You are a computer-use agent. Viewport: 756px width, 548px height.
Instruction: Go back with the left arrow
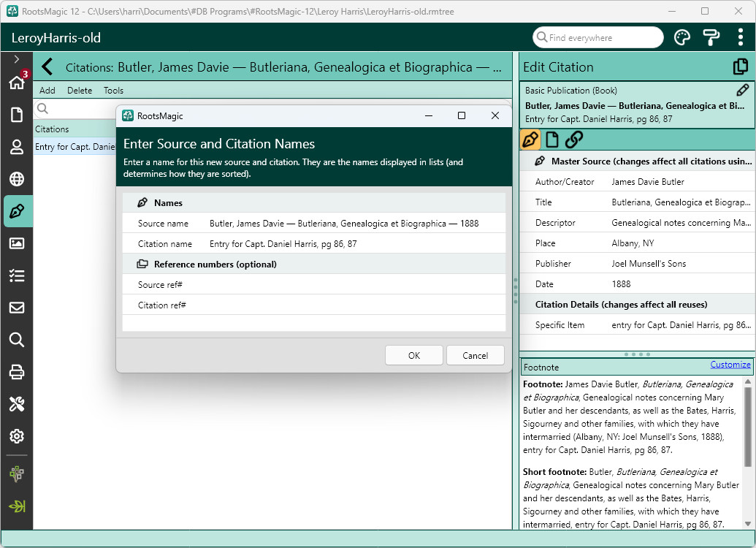tap(47, 66)
